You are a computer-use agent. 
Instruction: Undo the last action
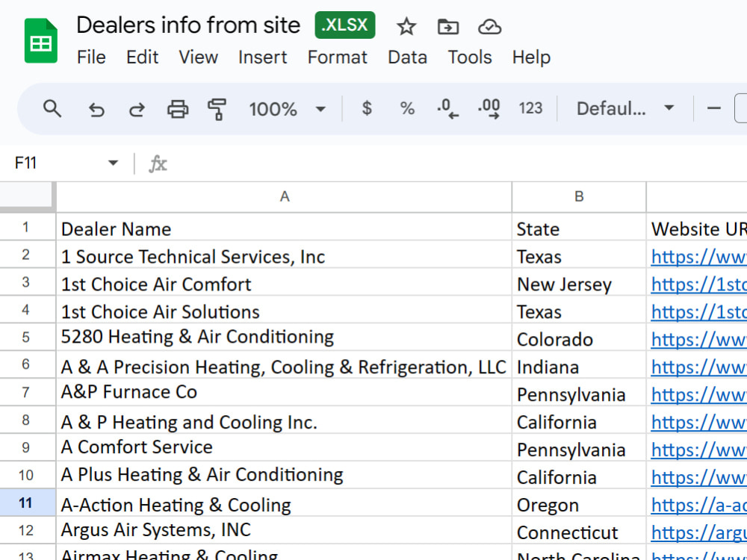click(x=96, y=110)
